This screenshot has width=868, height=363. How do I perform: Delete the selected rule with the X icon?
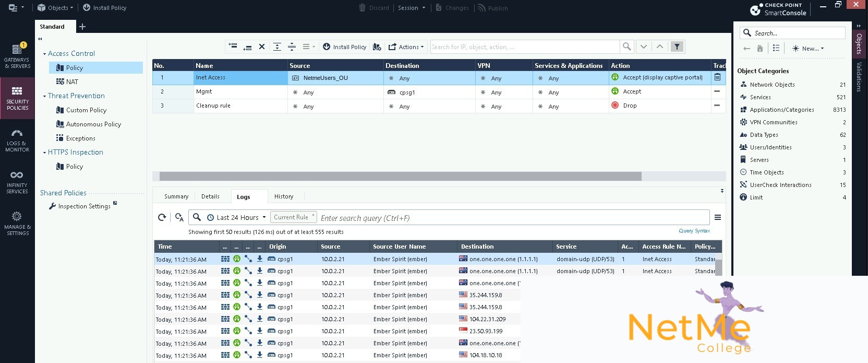point(262,46)
